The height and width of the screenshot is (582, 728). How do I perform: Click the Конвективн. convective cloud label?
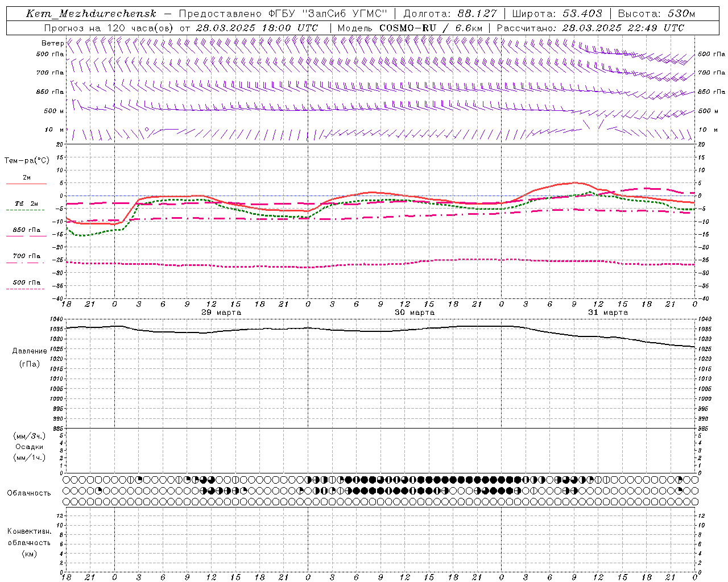click(x=30, y=531)
